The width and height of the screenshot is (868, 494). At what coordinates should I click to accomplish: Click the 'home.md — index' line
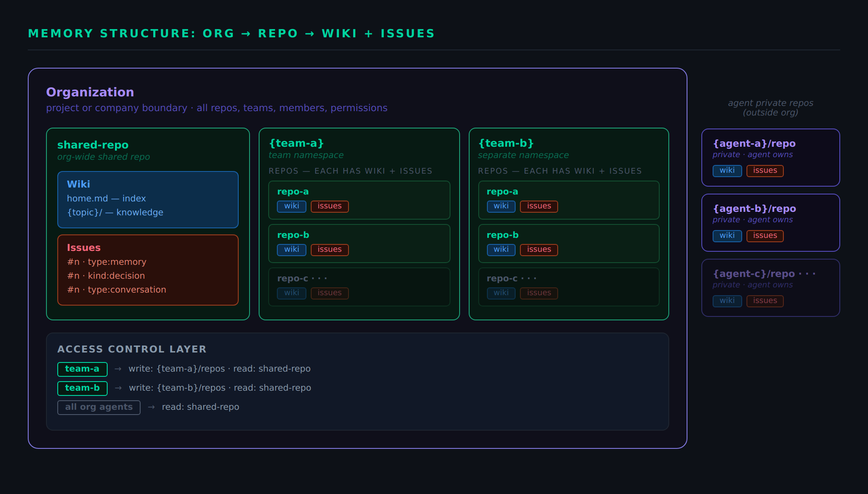tap(106, 198)
